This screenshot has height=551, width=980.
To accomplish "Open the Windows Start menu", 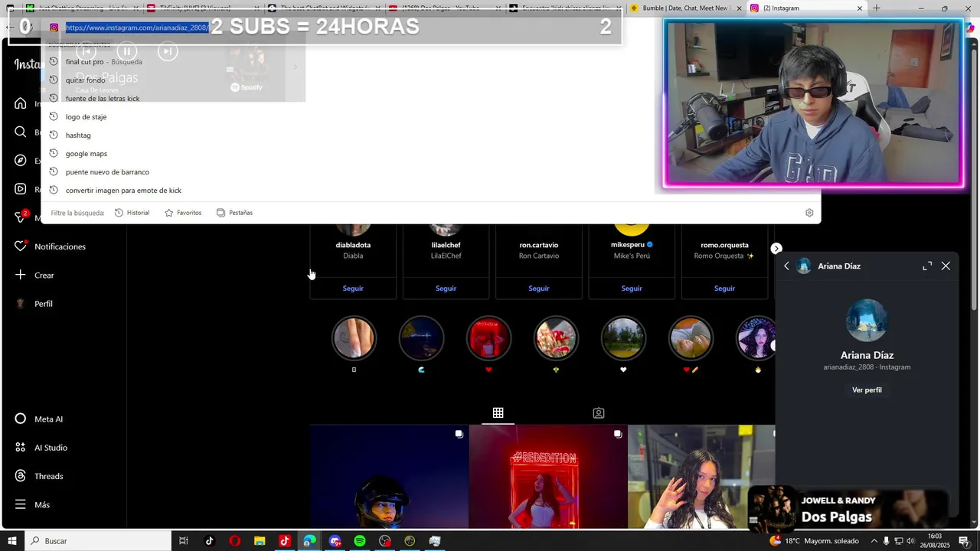I will tap(12, 541).
